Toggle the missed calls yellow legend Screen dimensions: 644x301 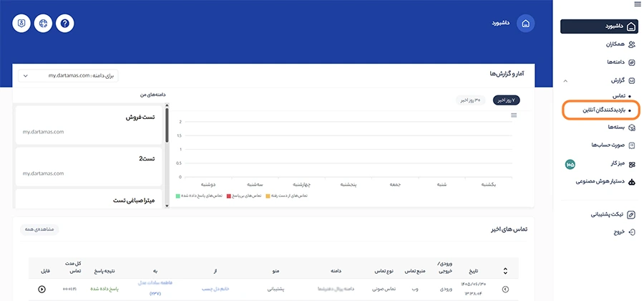[x=287, y=196]
